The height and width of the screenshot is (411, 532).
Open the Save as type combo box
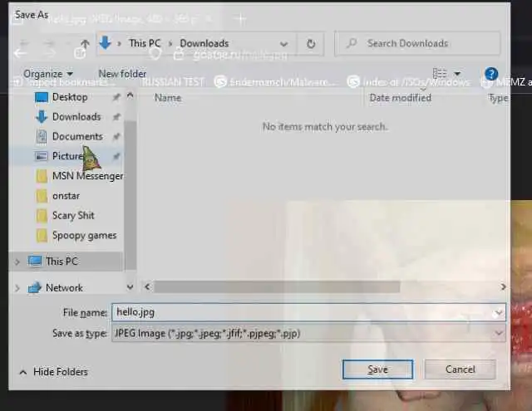pos(308,334)
